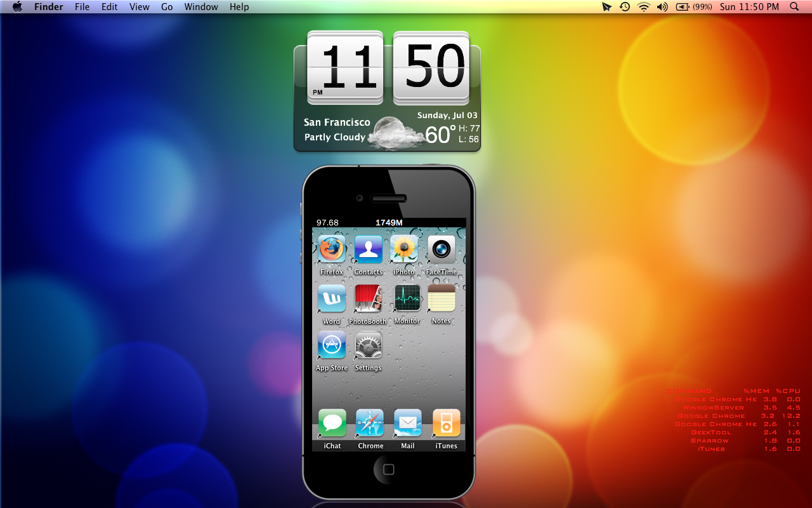This screenshot has width=812, height=508.
Task: Click the %CPU column header
Action: point(788,391)
